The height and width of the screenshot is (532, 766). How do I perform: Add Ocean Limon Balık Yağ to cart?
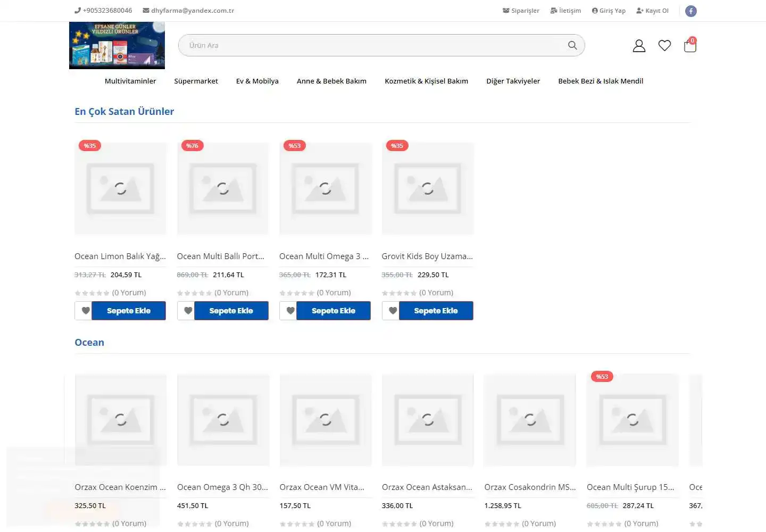[x=129, y=311]
